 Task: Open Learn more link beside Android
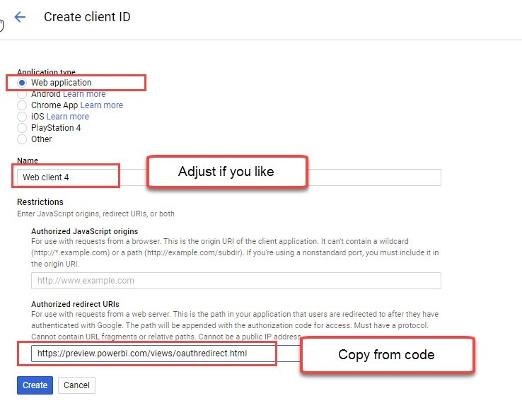click(x=84, y=94)
